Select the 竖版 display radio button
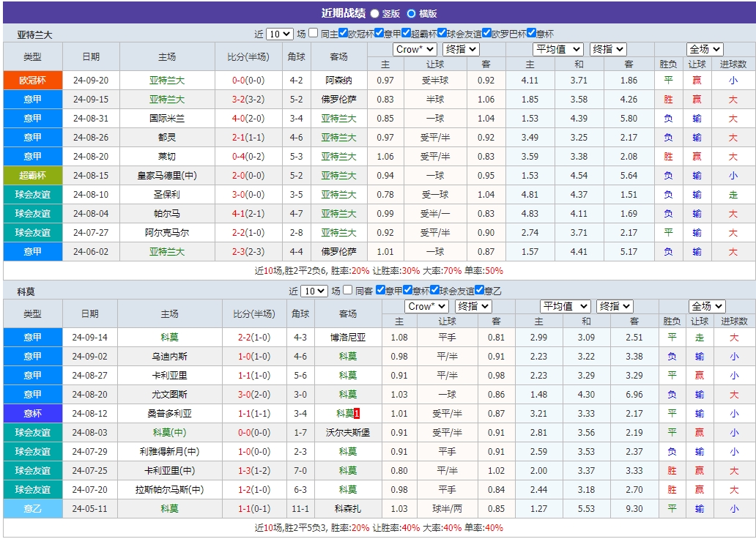The image size is (756, 539). coord(374,12)
